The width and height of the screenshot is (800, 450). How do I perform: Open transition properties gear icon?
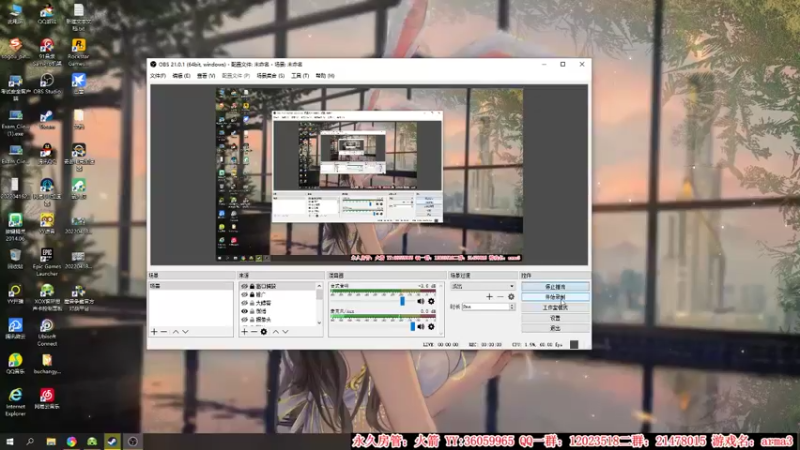pos(511,296)
